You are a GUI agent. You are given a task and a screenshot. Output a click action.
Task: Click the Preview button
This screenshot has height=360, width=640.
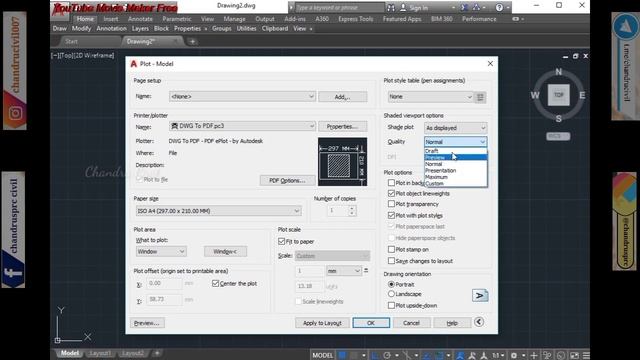tap(147, 323)
